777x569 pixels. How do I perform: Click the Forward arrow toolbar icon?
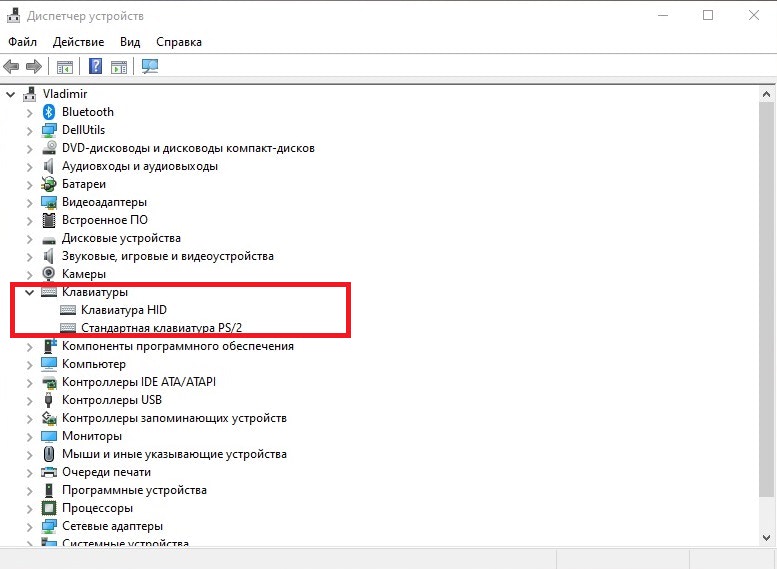[33, 67]
